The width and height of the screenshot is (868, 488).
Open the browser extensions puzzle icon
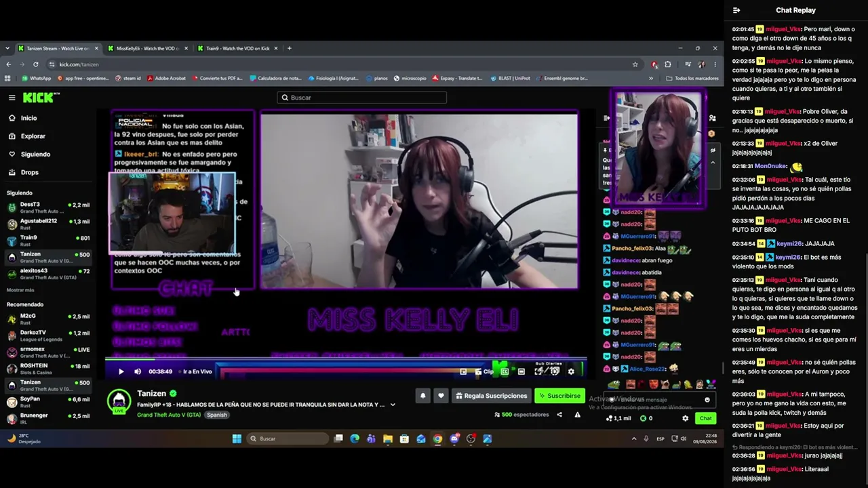coord(668,64)
